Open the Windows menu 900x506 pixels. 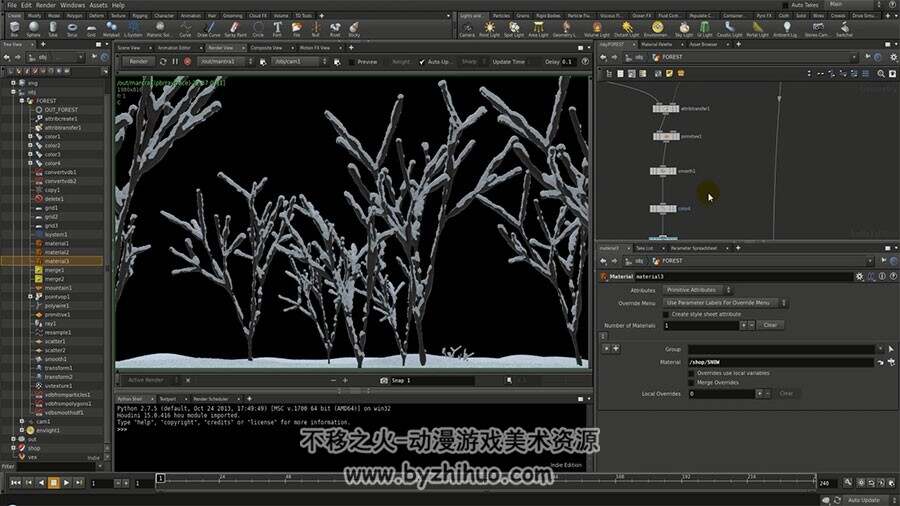(72, 5)
